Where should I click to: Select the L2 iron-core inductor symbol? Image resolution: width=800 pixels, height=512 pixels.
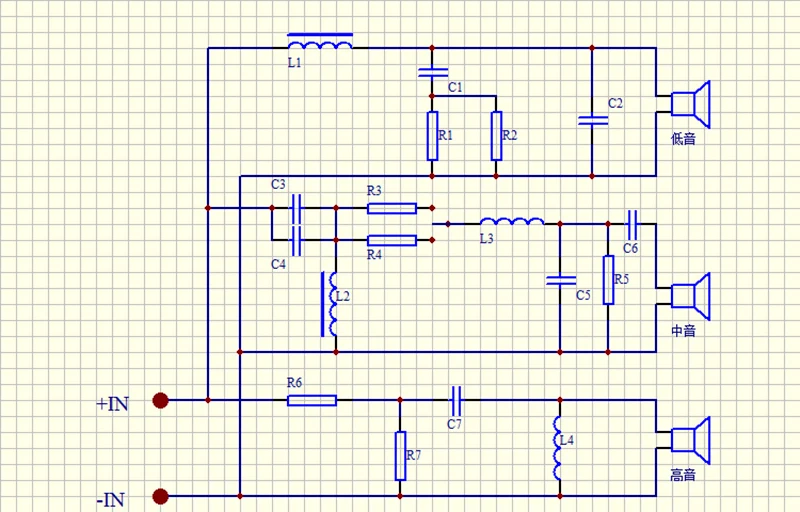tap(330, 304)
